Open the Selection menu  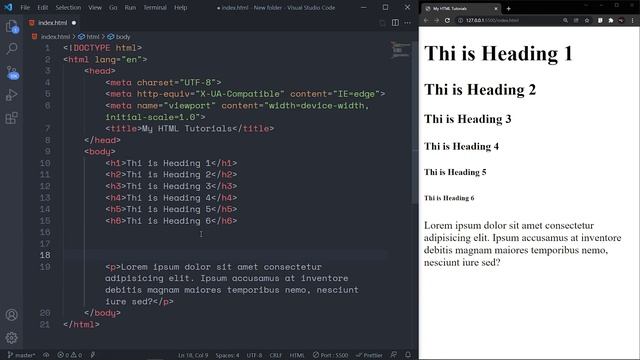[68, 7]
